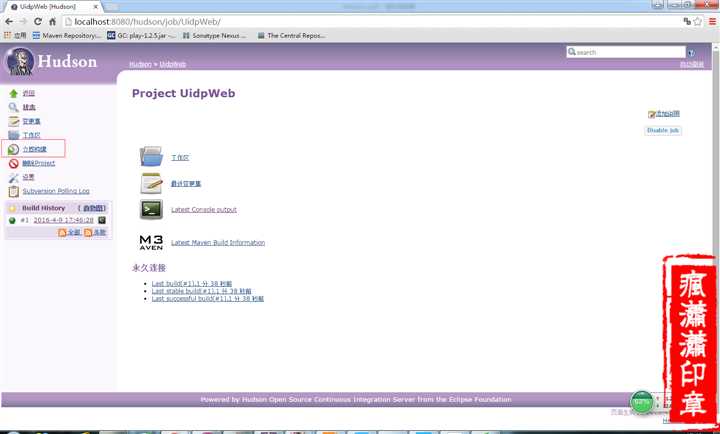The height and width of the screenshot is (434, 720).
Task: Open the Chrome hamburger menu
Action: point(712,22)
